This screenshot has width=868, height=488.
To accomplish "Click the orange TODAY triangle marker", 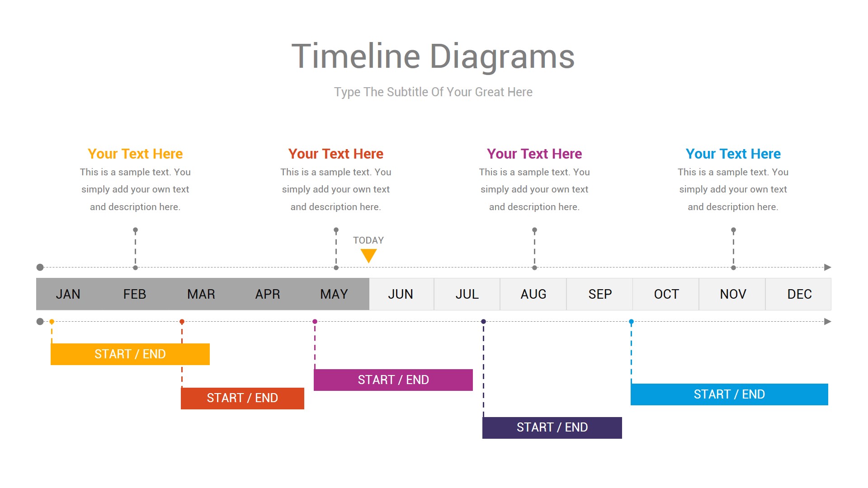I will (368, 255).
